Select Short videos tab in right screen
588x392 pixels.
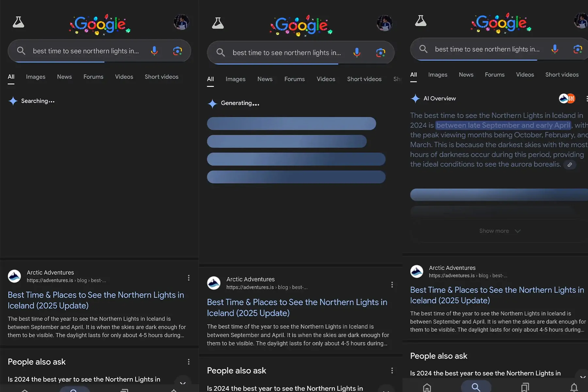point(562,75)
